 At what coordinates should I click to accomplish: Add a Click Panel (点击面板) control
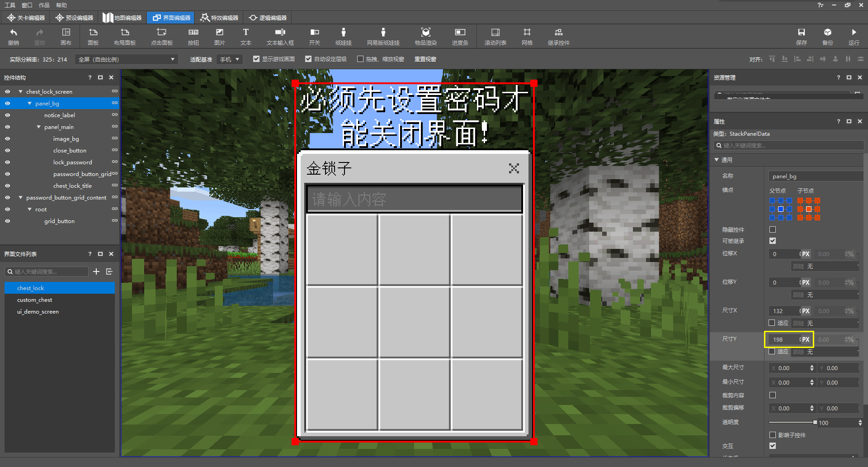click(161, 36)
